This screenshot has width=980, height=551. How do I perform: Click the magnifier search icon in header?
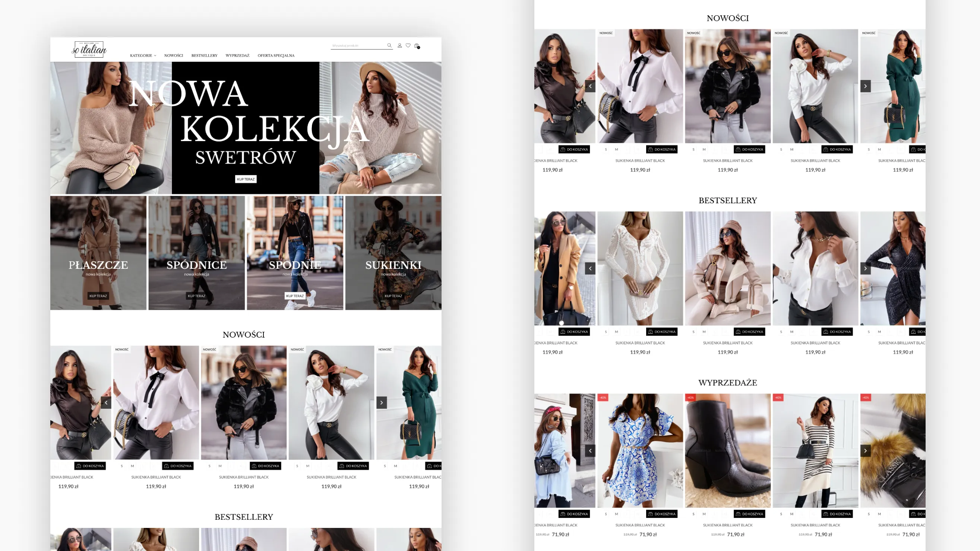(389, 45)
